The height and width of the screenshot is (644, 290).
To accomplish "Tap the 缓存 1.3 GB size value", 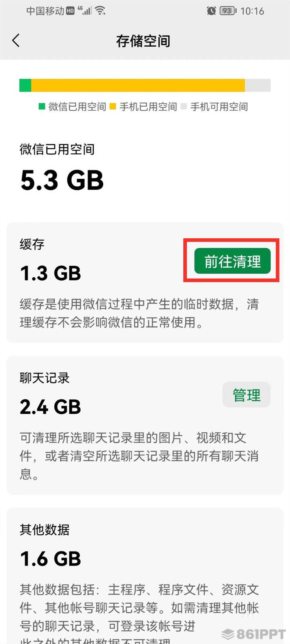I will tap(50, 273).
